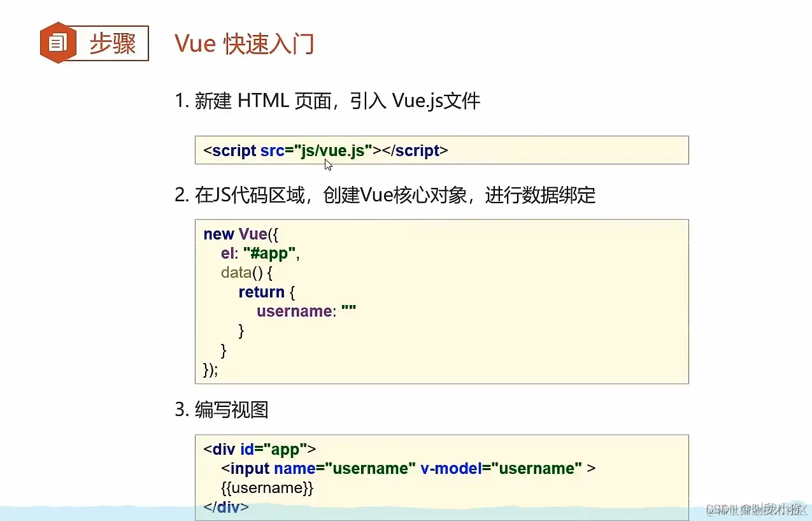Click the '});' closing line of Vue code
Image resolution: width=812 pixels, height=521 pixels.
pos(210,370)
